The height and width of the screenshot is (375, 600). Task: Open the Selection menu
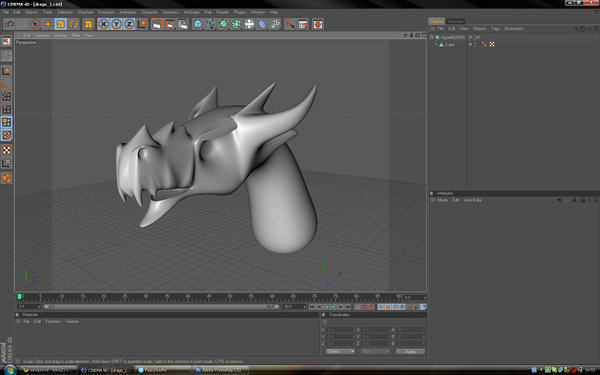[x=65, y=12]
